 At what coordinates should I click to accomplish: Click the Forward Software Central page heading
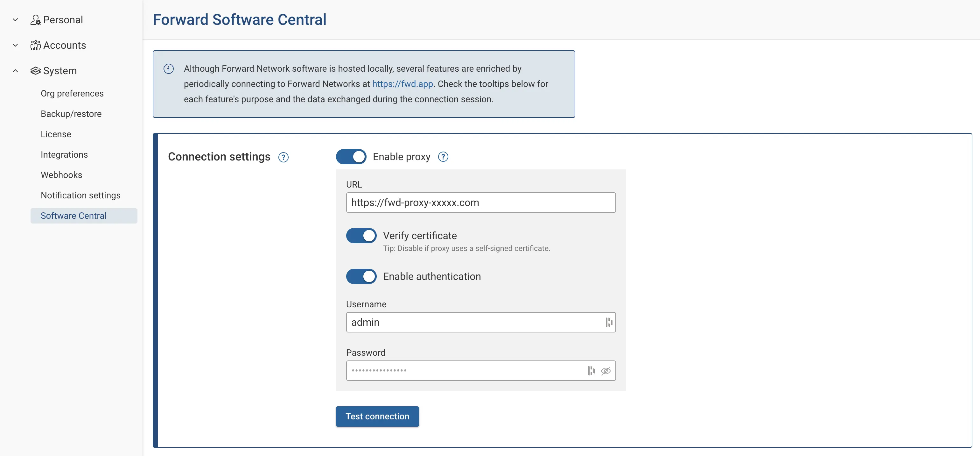point(240,20)
